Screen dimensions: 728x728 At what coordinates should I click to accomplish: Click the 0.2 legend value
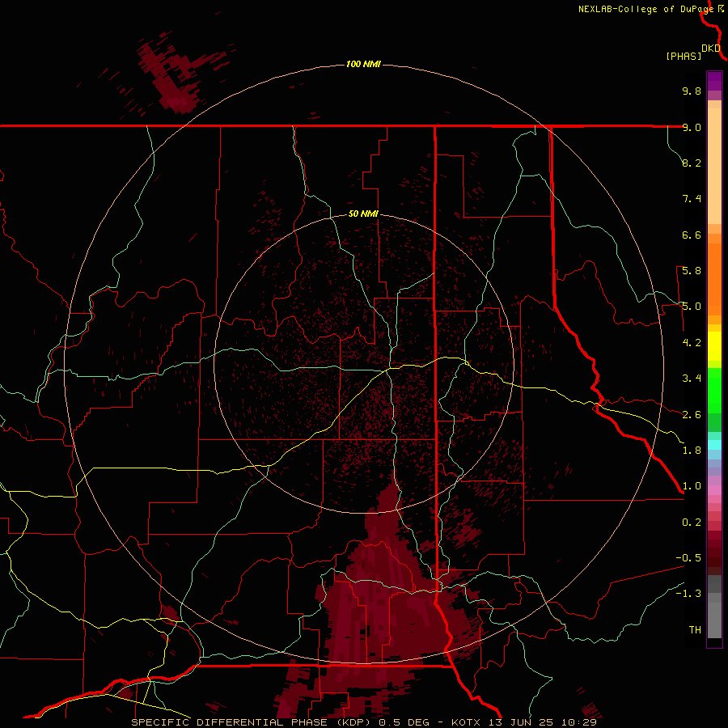tap(692, 523)
